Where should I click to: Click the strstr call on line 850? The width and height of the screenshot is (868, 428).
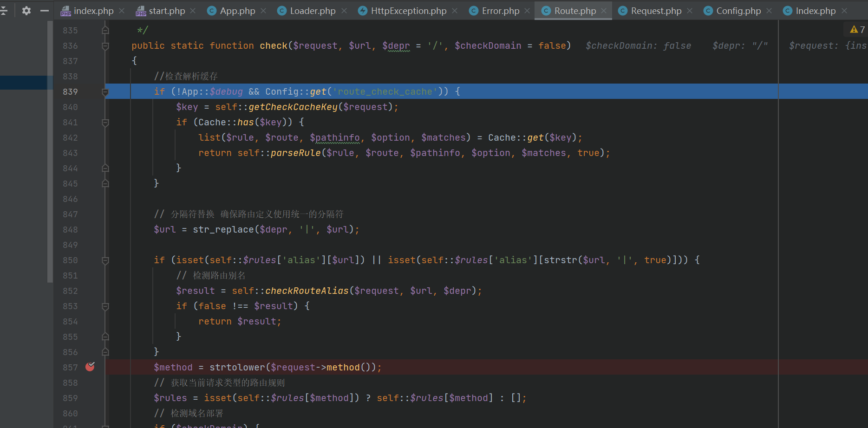561,260
